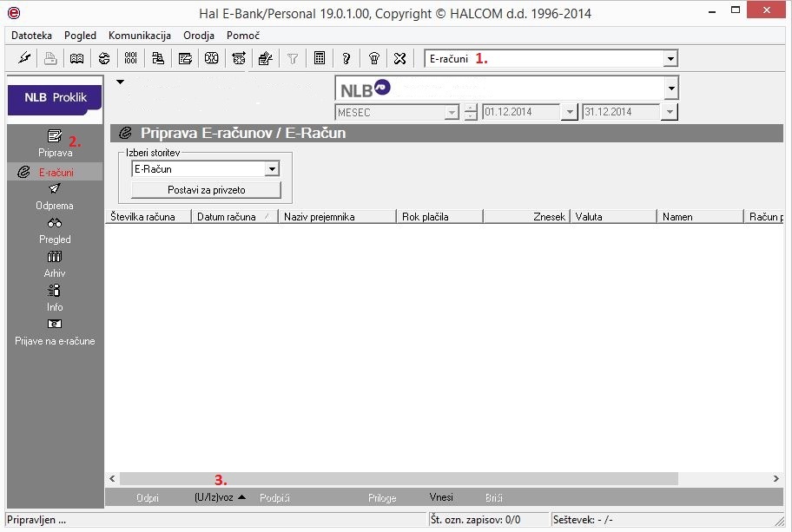Open the Datoteka menu
The width and height of the screenshot is (792, 532).
coord(31,36)
